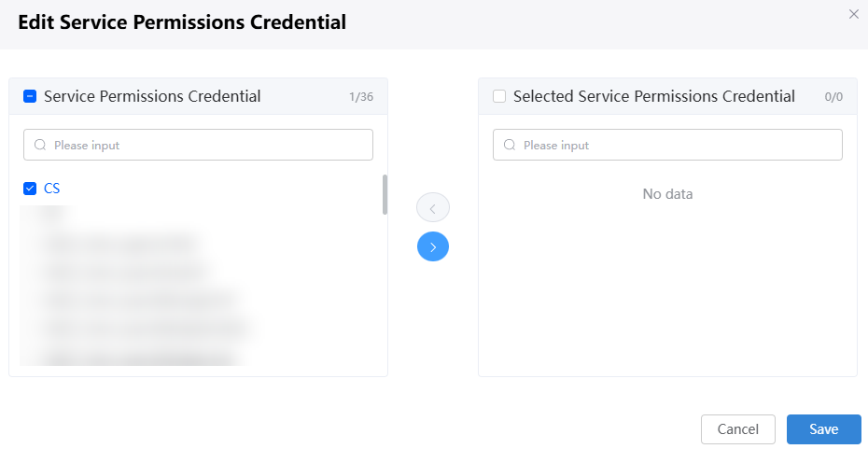This screenshot has height=449, width=868.
Task: Click the Selected Service Permissions Credential panel title
Action: tap(654, 96)
